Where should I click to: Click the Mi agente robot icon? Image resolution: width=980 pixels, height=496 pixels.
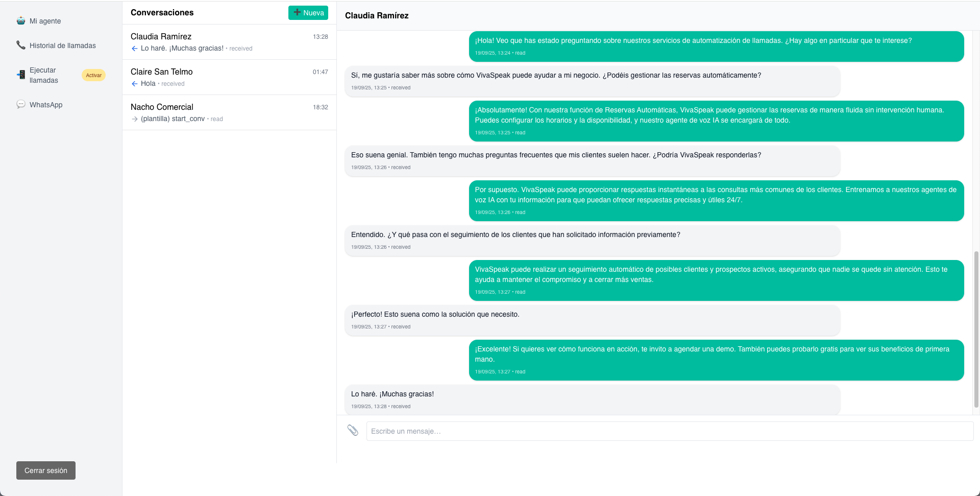coord(21,21)
